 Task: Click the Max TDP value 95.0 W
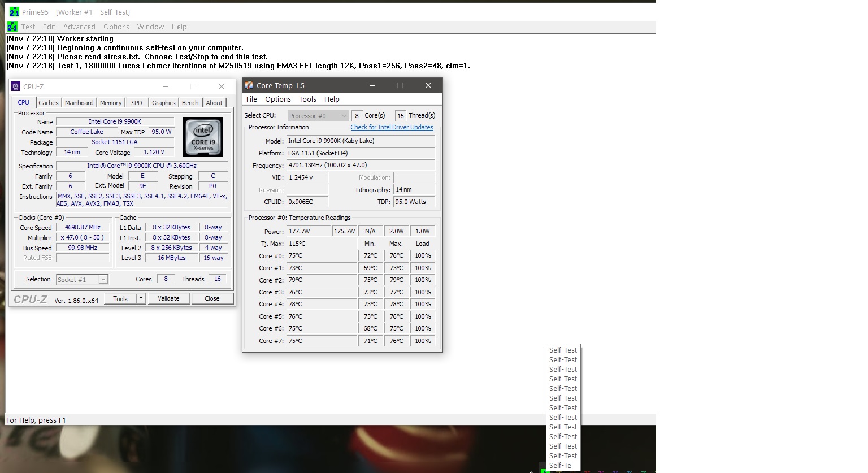point(162,132)
